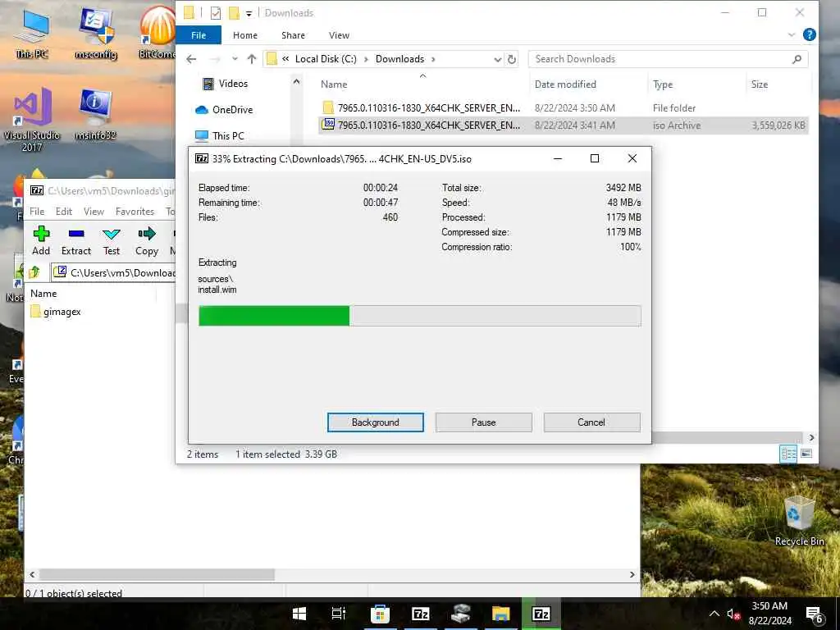Toggle the properties checkmark in quick access toolbar

(x=216, y=13)
